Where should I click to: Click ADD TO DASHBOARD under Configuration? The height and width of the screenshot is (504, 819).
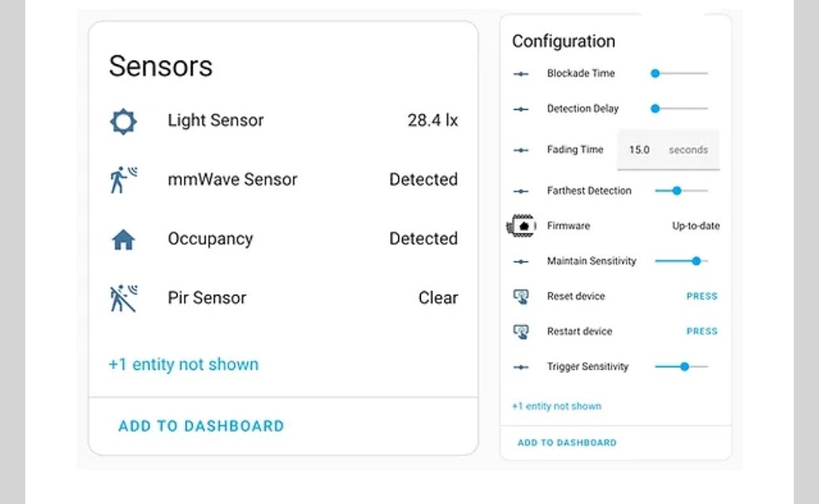567,442
